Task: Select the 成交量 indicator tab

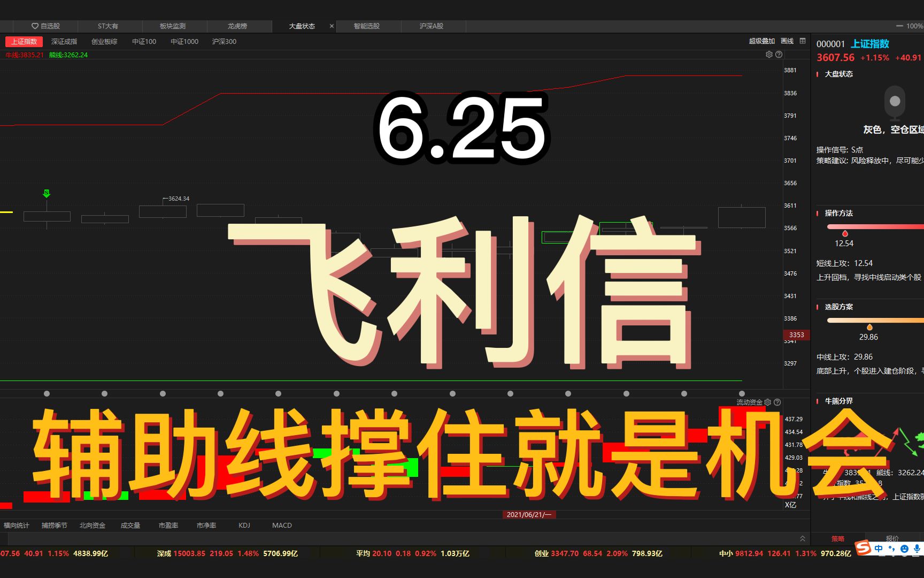Action: click(x=130, y=525)
